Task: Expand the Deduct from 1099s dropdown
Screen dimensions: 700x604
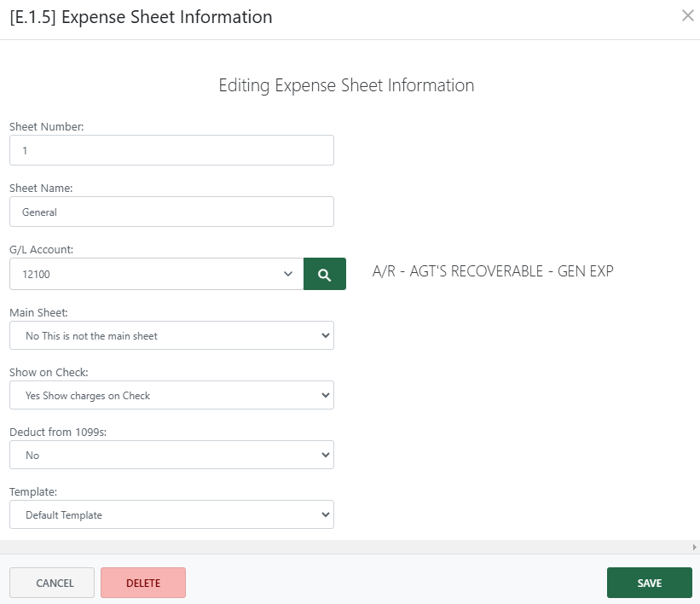Action: pyautogui.click(x=171, y=455)
